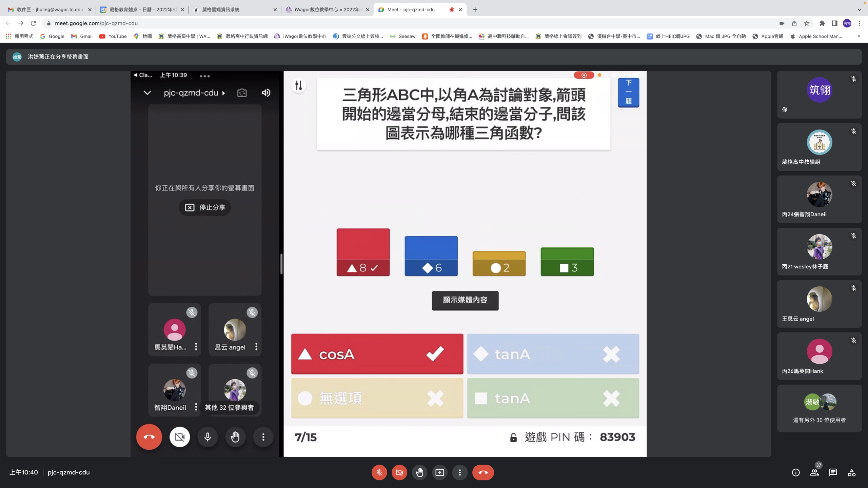Open present now screen share icon
The width and height of the screenshot is (868, 488).
[440, 472]
